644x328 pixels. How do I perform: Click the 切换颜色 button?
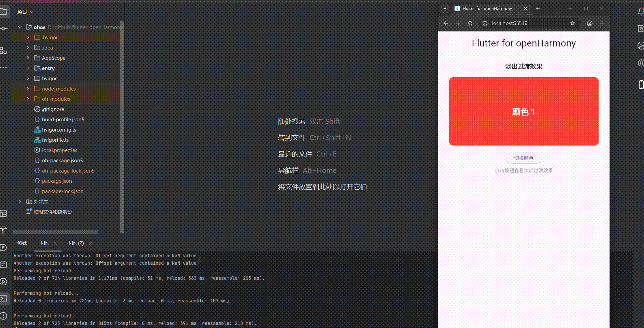(523, 158)
